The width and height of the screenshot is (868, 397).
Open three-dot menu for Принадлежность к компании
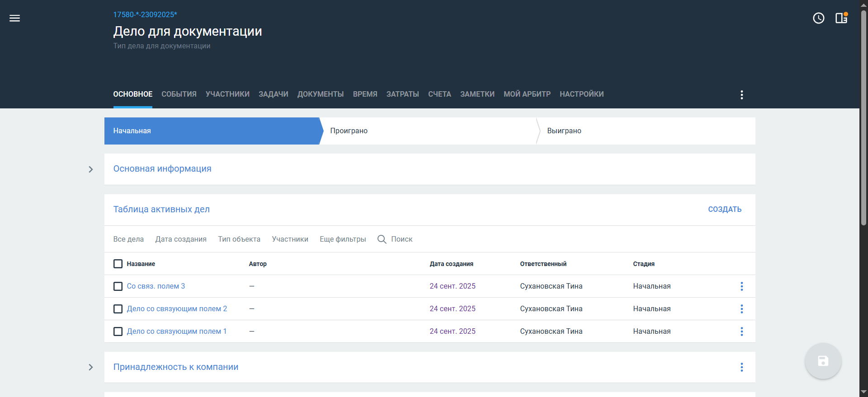pos(741,367)
